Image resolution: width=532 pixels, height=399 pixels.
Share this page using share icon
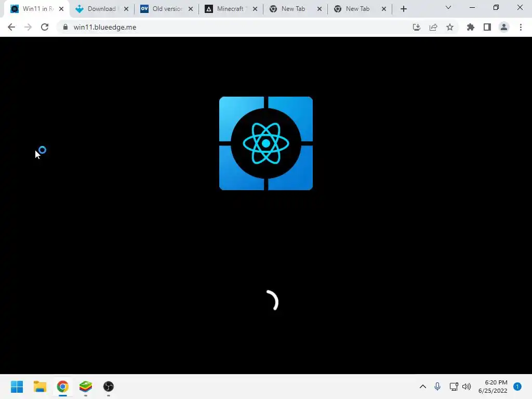coord(433,27)
